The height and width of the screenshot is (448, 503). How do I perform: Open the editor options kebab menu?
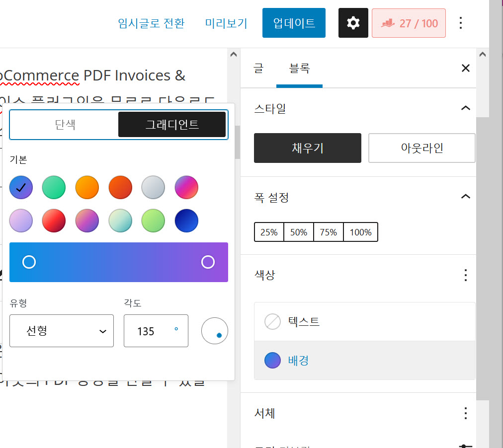[x=461, y=23]
